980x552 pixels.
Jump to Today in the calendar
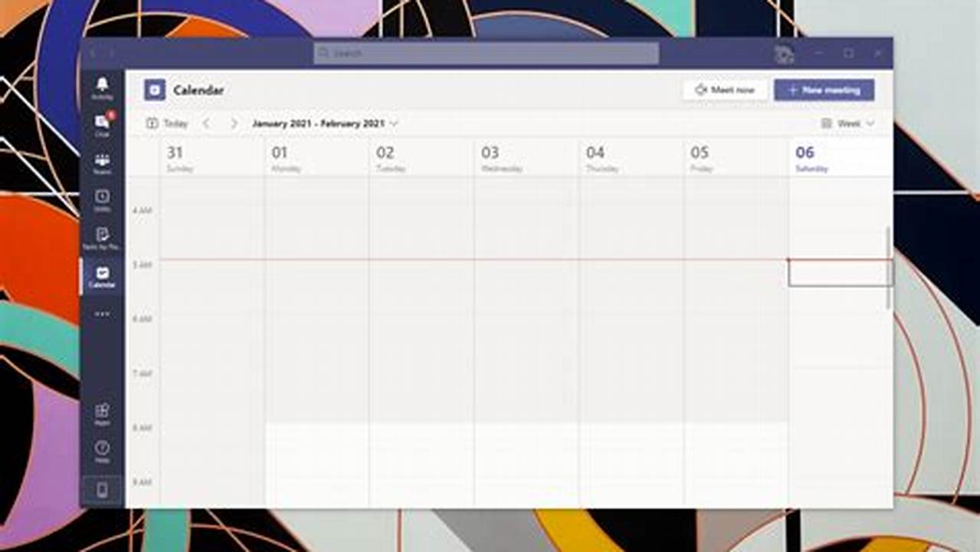(x=168, y=123)
